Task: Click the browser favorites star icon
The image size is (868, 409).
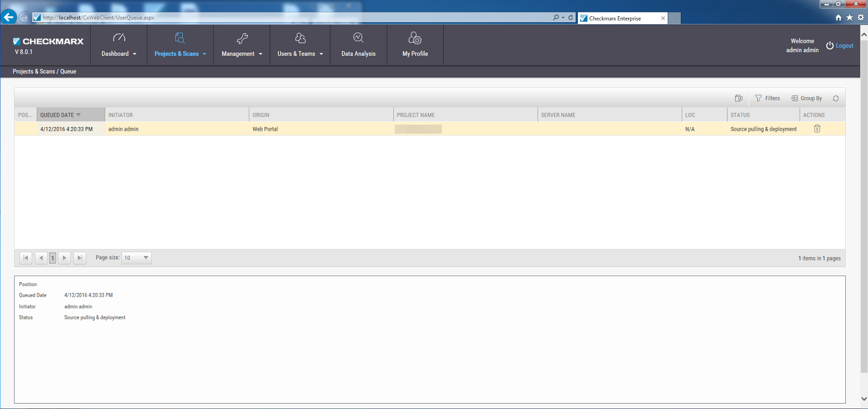Action: coord(850,17)
